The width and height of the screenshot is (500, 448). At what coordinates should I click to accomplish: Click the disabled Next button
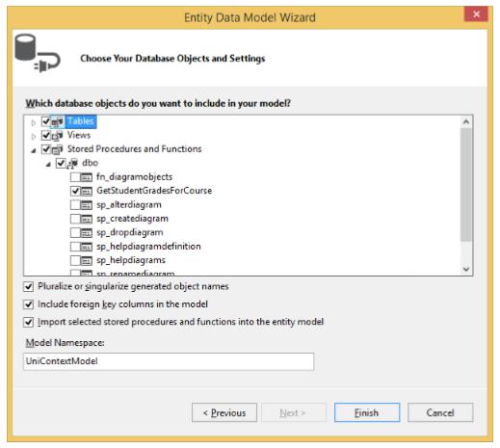tap(294, 412)
